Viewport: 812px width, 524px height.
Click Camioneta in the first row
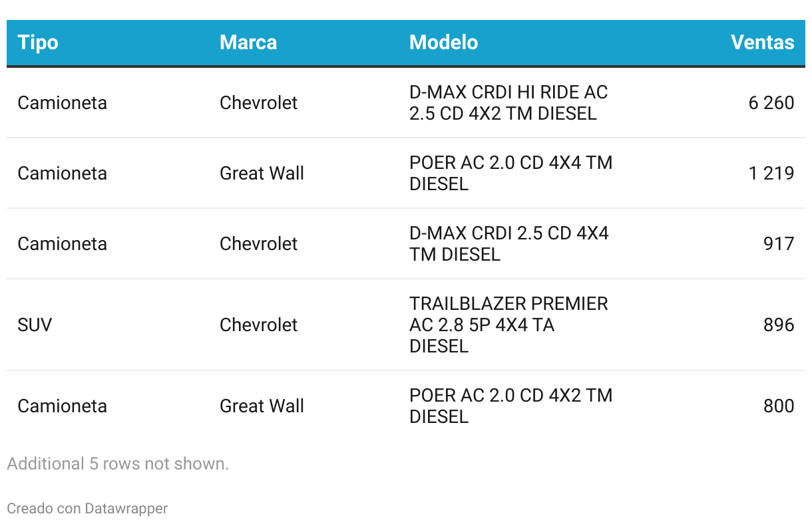pos(62,102)
